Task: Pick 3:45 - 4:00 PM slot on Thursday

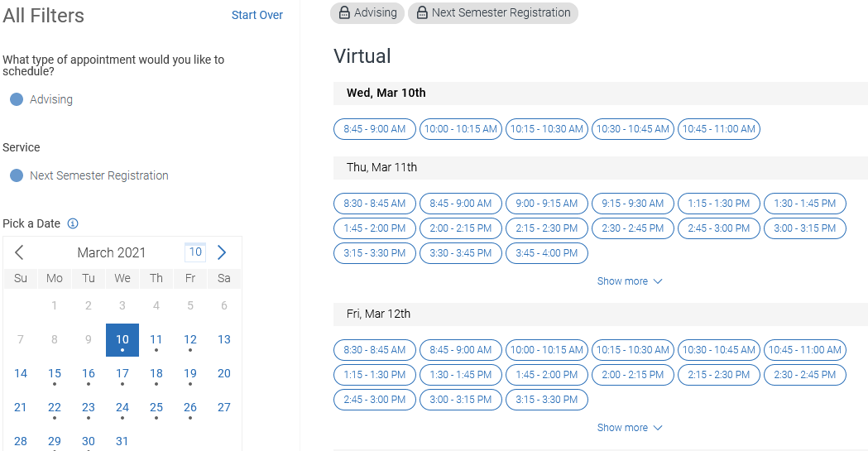Action: coord(547,253)
